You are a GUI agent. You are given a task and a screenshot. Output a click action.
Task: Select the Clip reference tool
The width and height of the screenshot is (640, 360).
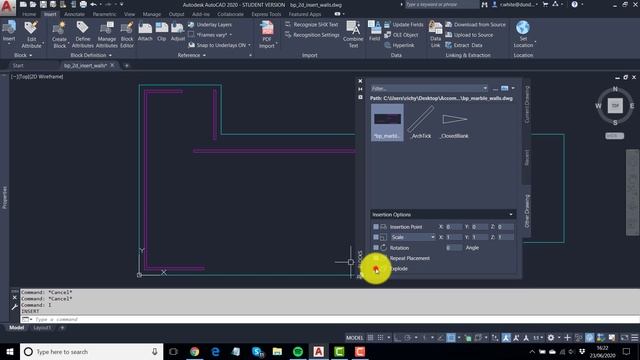[x=162, y=32]
